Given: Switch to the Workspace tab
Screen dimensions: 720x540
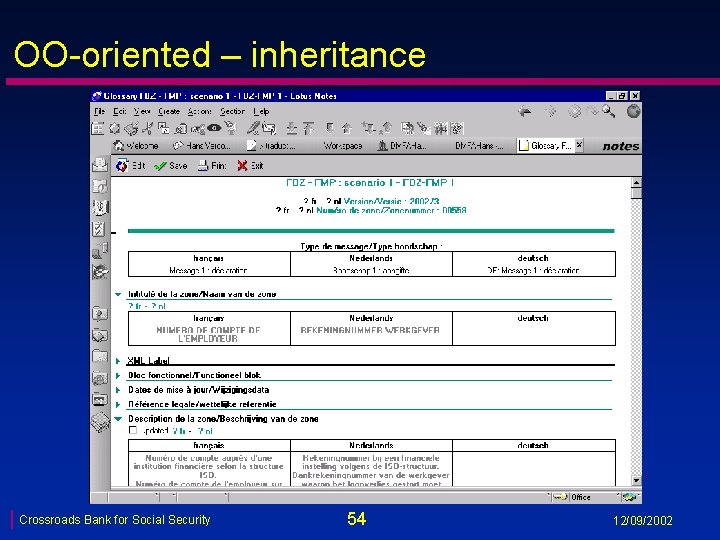Looking at the screenshot, I should [343, 146].
